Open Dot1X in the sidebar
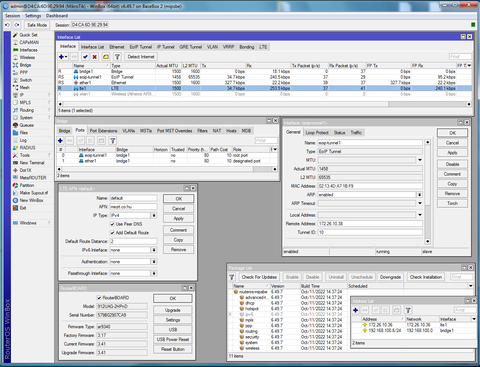The width and height of the screenshot is (480, 367). click(25, 170)
